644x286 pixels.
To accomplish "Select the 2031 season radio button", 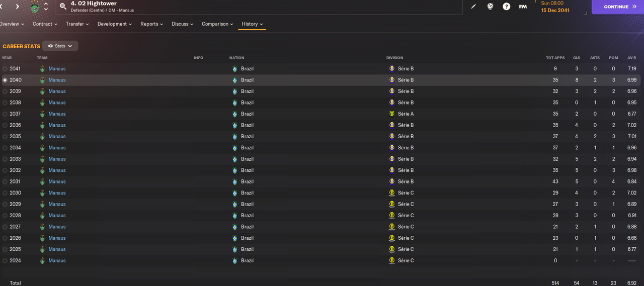I will 5,181.
